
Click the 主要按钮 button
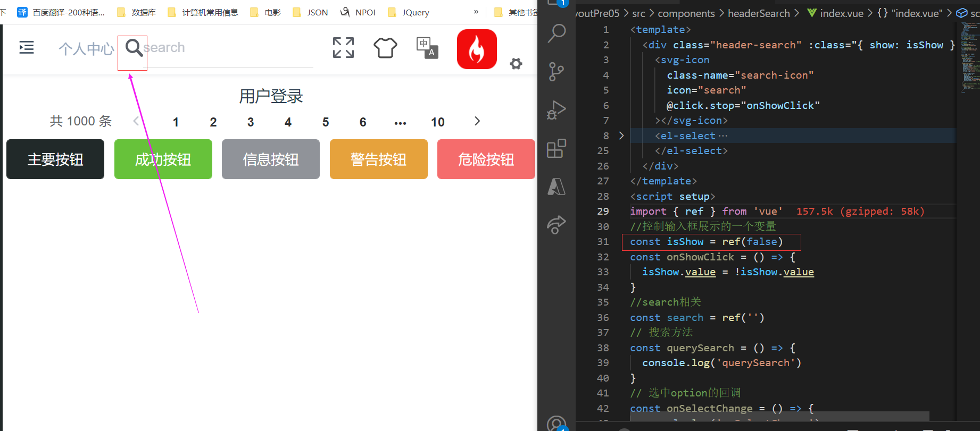click(55, 159)
